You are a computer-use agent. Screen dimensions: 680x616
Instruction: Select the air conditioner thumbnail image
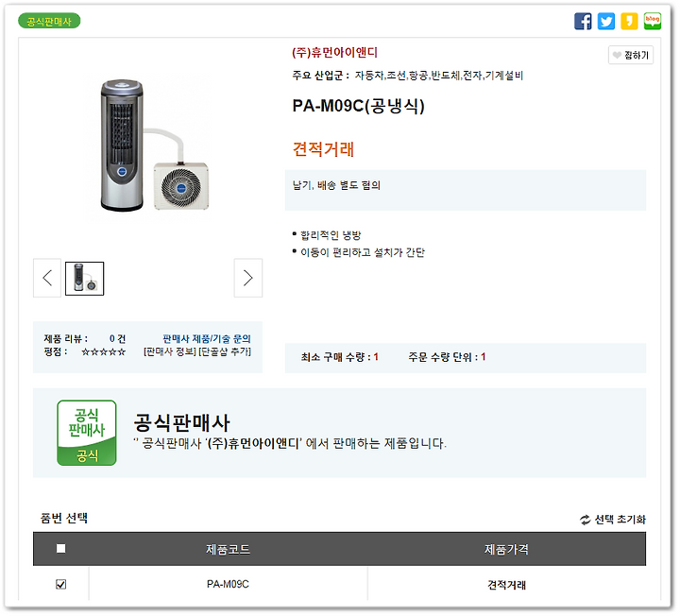click(85, 279)
